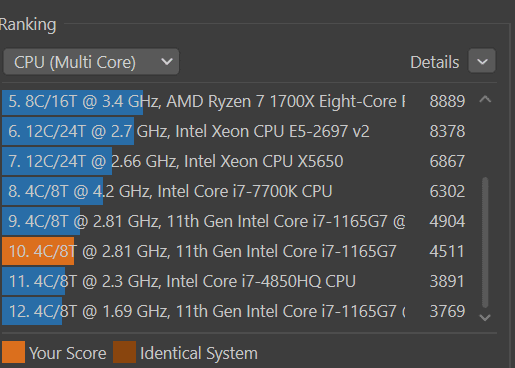Click the Identical System legend label
This screenshot has height=368, width=515.
coord(199,353)
